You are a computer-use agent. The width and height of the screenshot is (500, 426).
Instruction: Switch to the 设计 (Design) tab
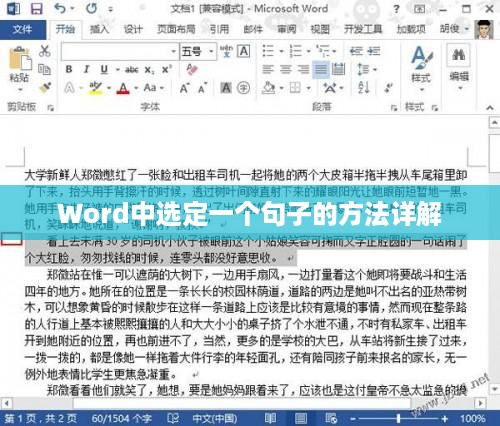point(133,29)
